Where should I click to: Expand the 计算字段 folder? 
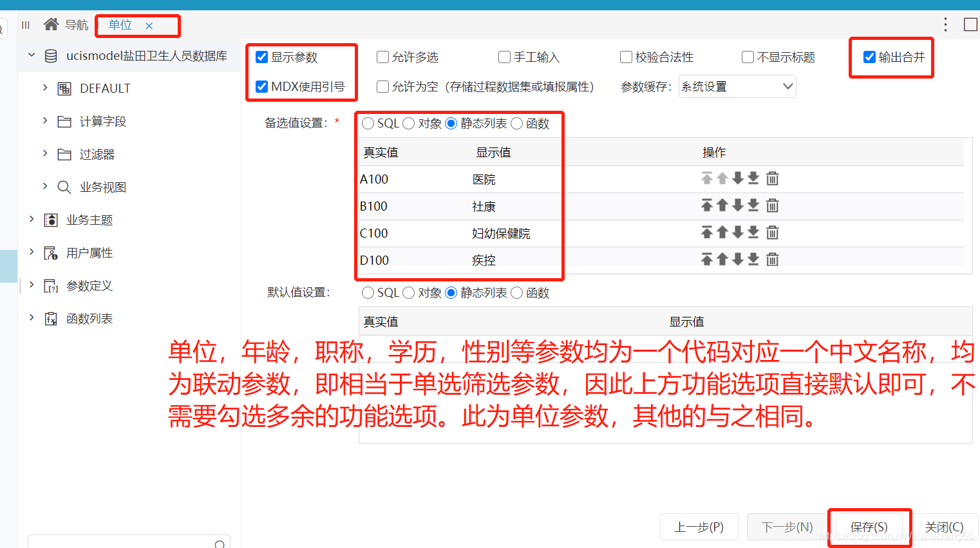(45, 120)
